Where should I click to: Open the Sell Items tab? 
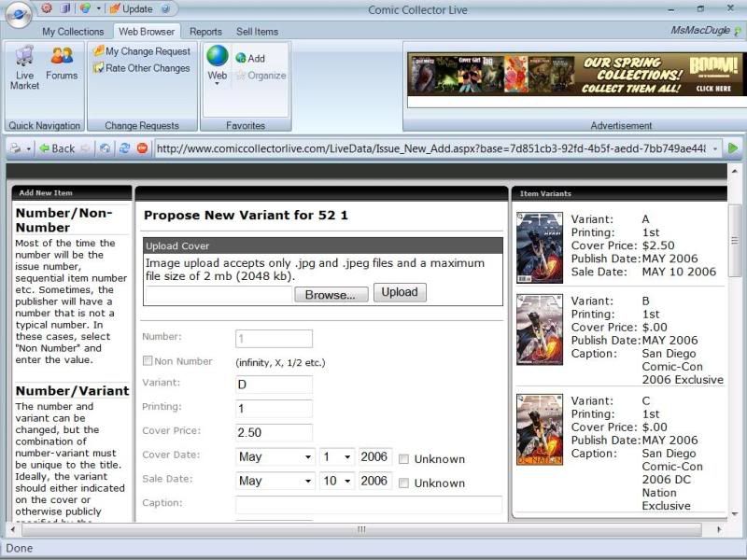(x=258, y=32)
